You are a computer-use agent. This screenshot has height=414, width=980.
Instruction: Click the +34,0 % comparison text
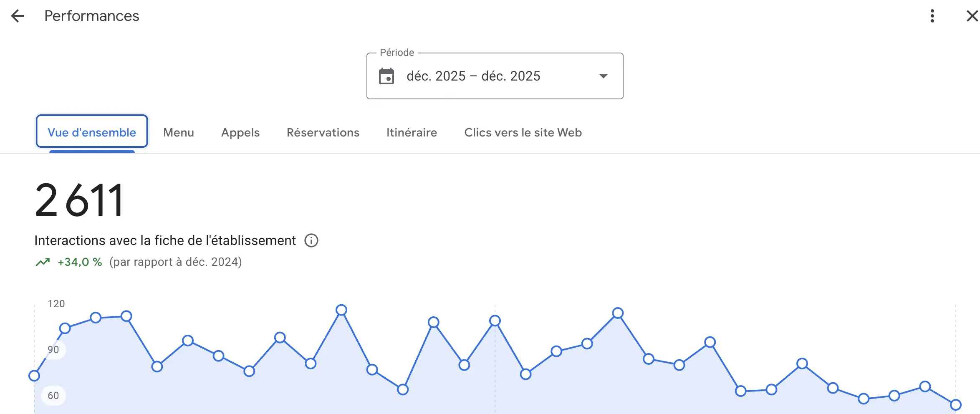[x=80, y=262]
